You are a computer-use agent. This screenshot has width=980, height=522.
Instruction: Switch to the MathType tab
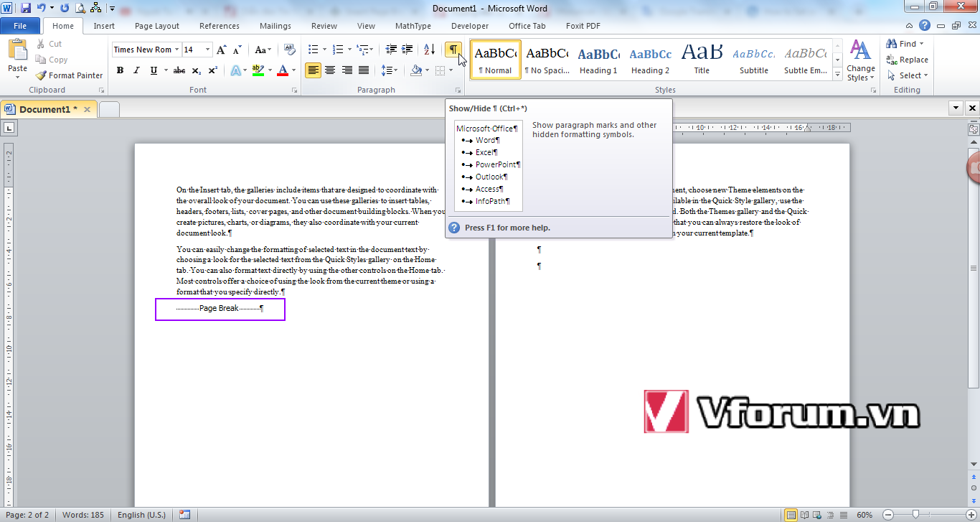click(x=413, y=26)
